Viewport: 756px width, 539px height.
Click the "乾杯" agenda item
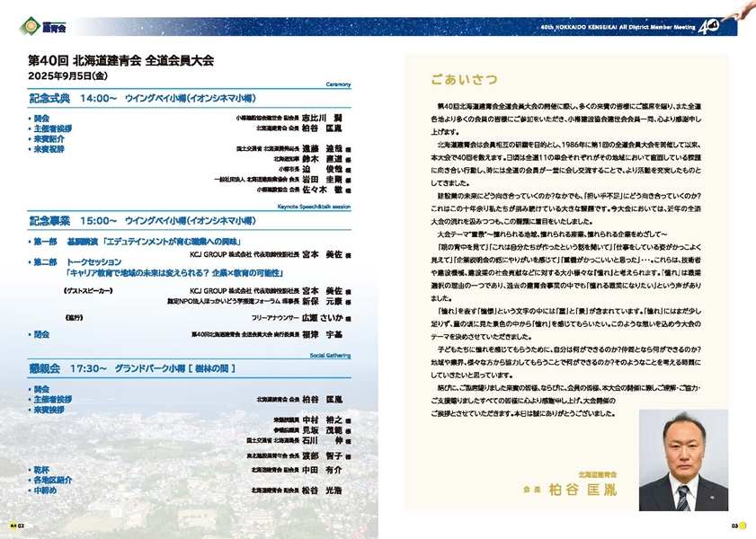[x=41, y=470]
